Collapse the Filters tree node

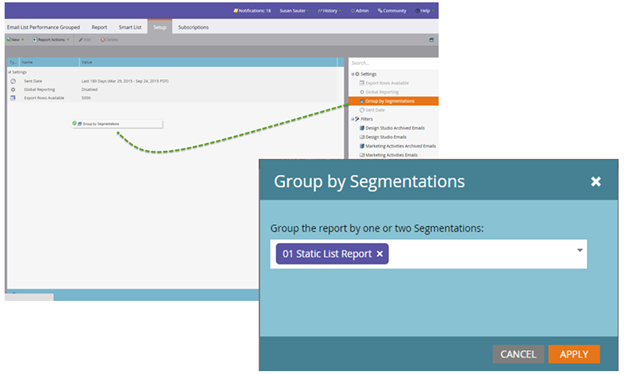pos(353,119)
